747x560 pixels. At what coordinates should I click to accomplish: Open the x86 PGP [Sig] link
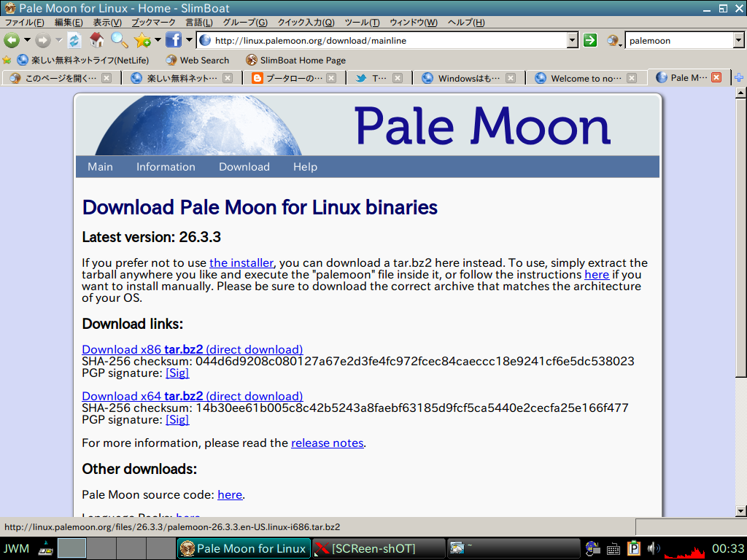177,373
